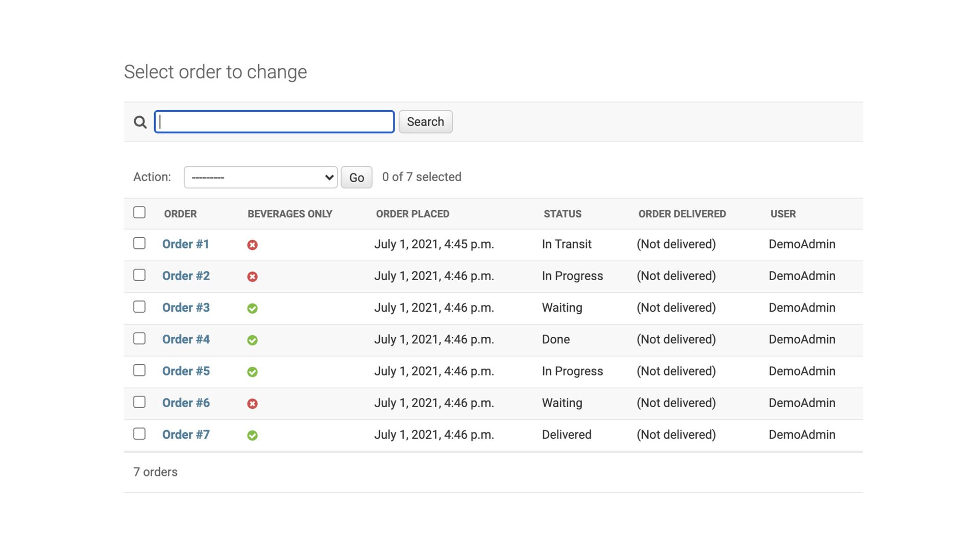Focus the order search text field
The image size is (980, 551).
tap(274, 122)
